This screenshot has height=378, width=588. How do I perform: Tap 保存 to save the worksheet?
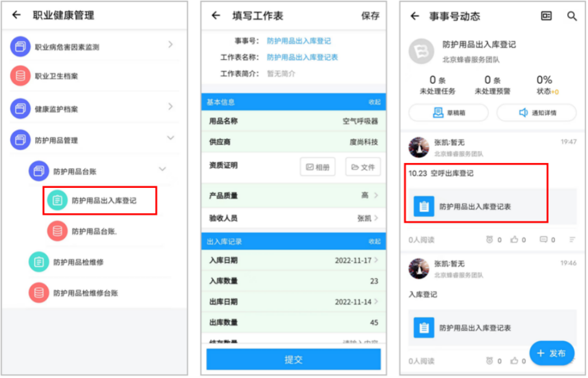coord(370,16)
